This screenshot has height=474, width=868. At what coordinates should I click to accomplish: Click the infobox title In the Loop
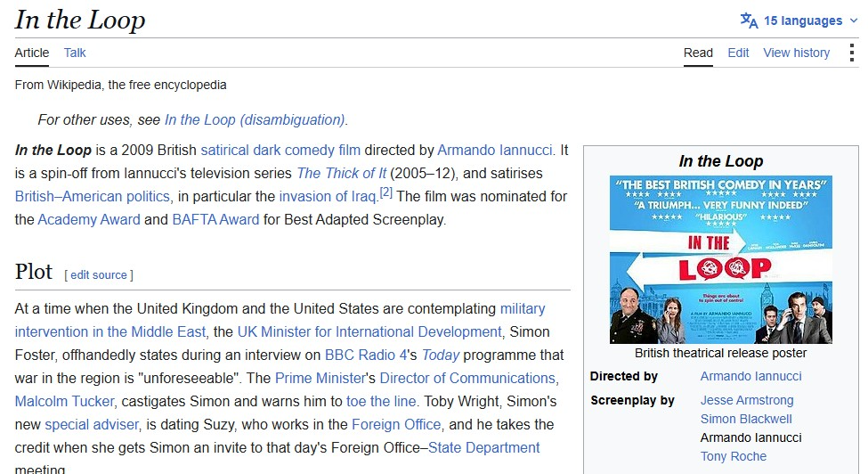click(x=721, y=161)
